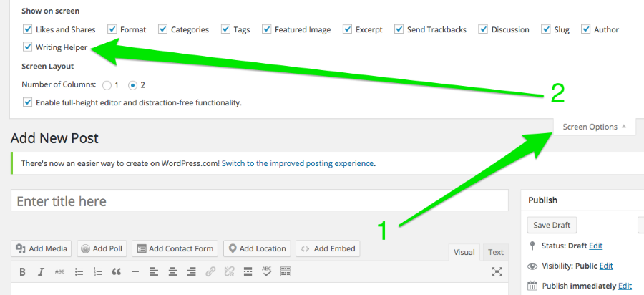Toggle bold formatting in the editor toolbar
Image resolution: width=644 pixels, height=295 pixels.
click(23, 272)
